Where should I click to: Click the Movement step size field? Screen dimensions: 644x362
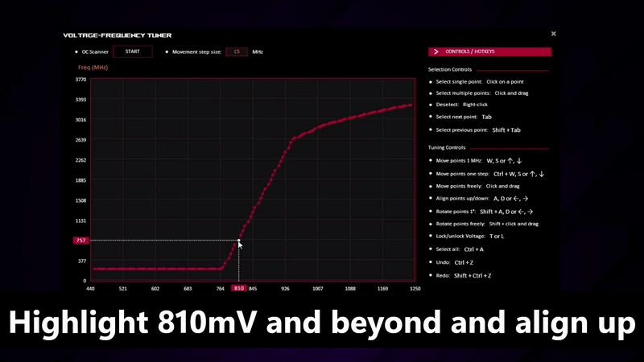(x=237, y=51)
